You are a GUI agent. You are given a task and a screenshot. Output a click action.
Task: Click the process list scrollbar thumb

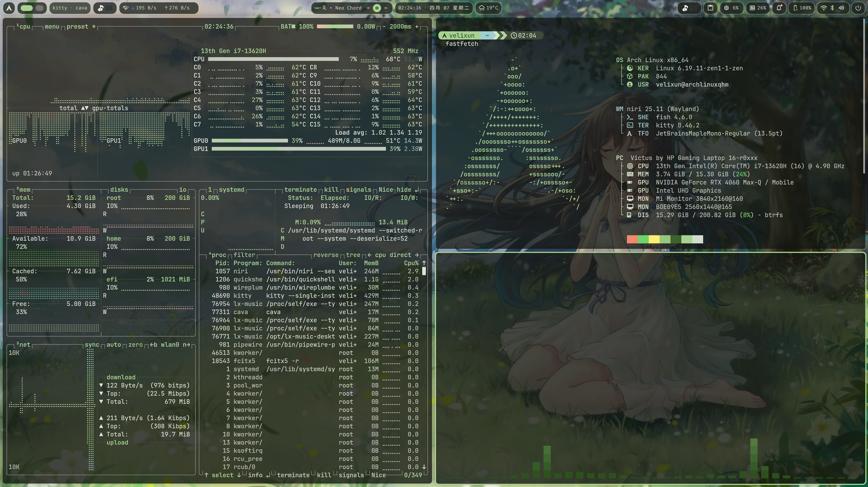click(424, 271)
